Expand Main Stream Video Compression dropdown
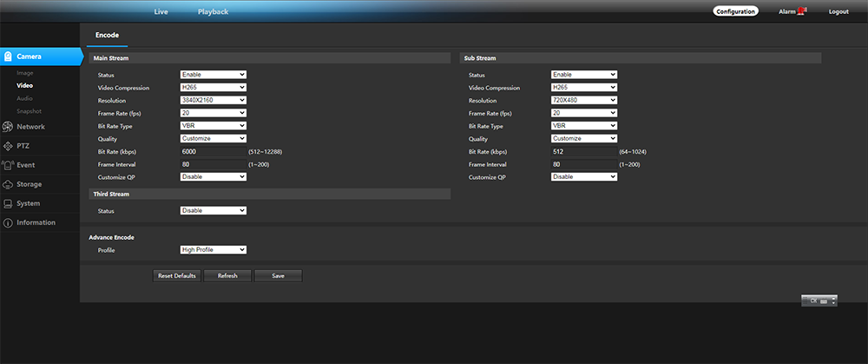 [x=214, y=88]
